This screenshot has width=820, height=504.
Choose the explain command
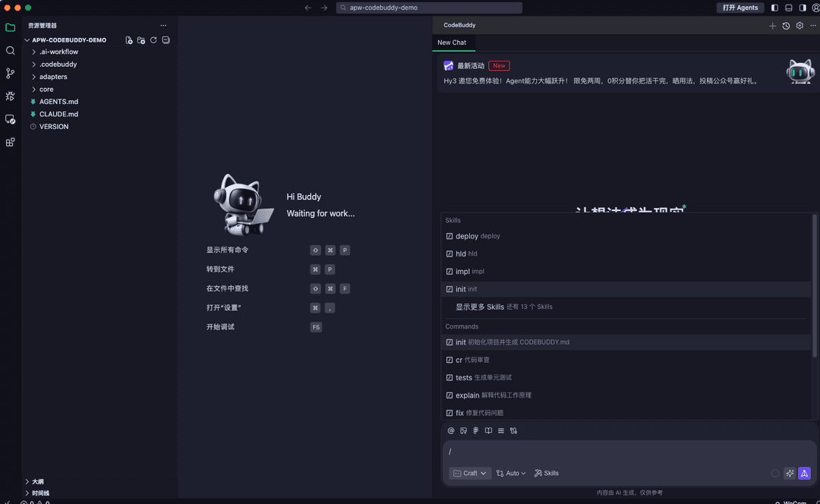[626, 395]
